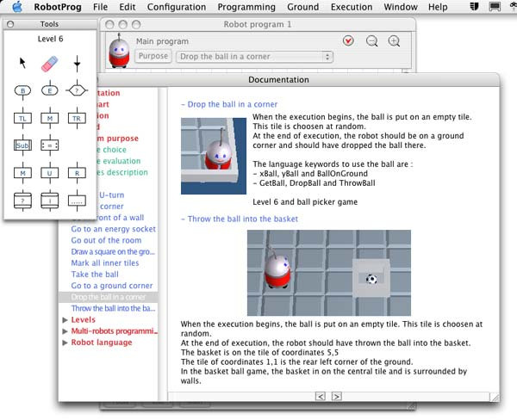The image size is (517, 420).
Task: Click the zoom out magnifier icon
Action: 372,41
